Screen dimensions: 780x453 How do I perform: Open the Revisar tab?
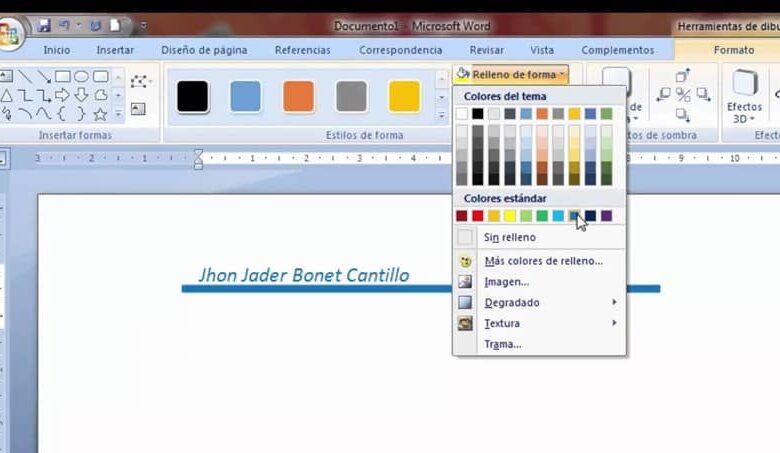487,50
